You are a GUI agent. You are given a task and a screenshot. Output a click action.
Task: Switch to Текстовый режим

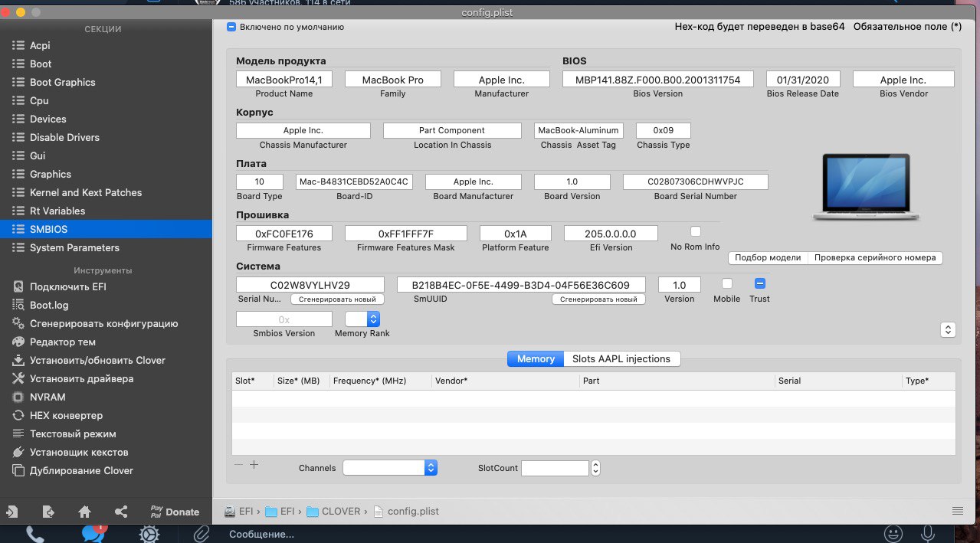point(106,433)
